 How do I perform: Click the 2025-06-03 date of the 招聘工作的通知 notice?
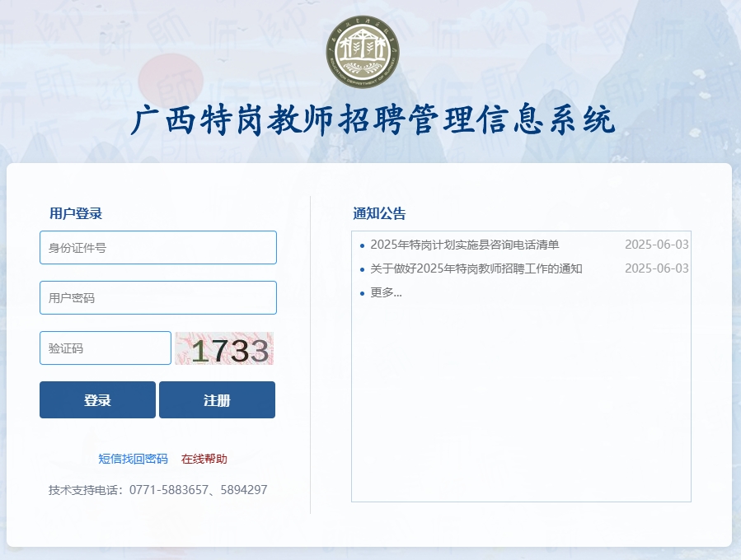click(x=657, y=268)
